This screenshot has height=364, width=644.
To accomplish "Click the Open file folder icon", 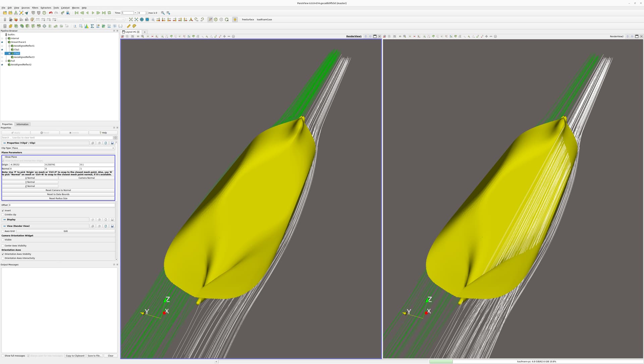I will coord(5,13).
